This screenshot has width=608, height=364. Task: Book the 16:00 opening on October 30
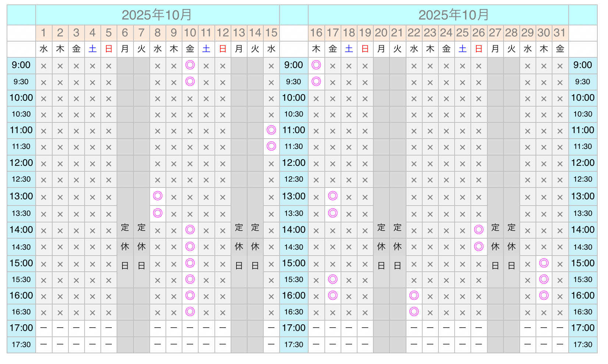tap(544, 295)
